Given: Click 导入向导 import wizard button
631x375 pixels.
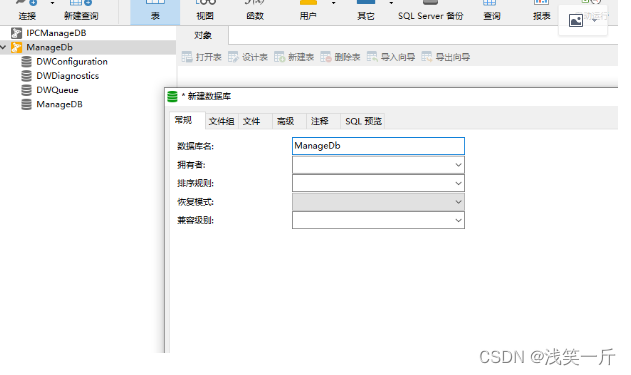Looking at the screenshot, I should (391, 57).
